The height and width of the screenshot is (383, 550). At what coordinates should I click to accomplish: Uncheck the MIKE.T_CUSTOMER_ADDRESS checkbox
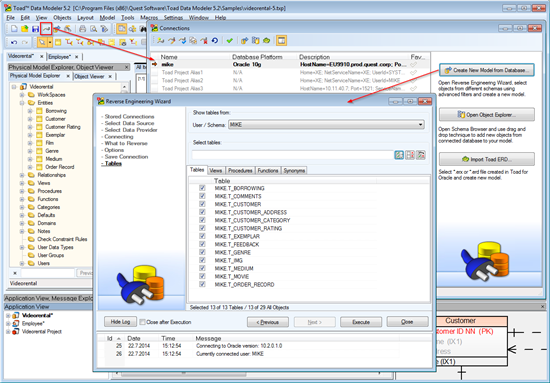point(202,212)
